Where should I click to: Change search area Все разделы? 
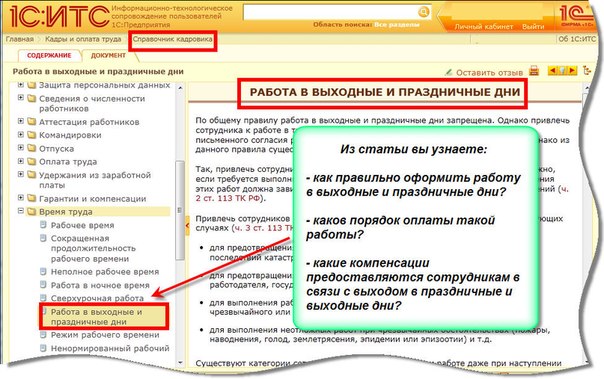(x=397, y=24)
